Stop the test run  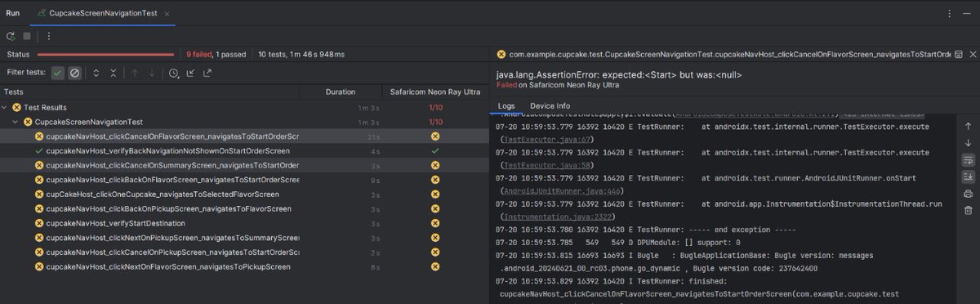[27, 36]
